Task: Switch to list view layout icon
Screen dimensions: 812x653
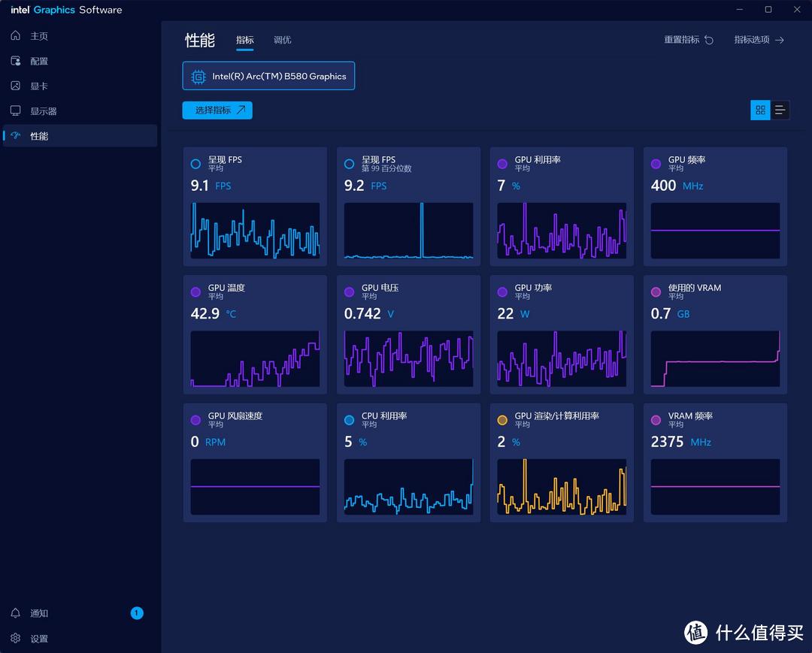Action: point(780,110)
